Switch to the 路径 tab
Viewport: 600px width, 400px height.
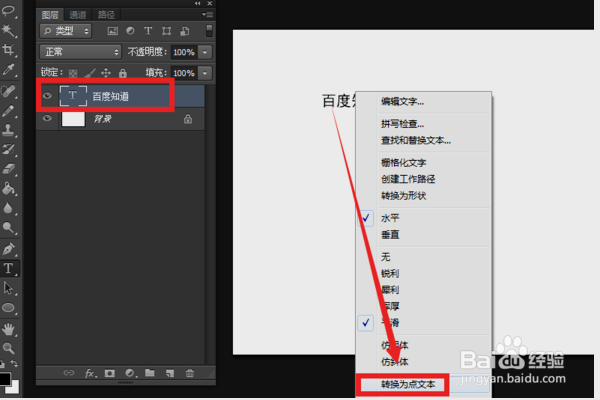[106, 15]
